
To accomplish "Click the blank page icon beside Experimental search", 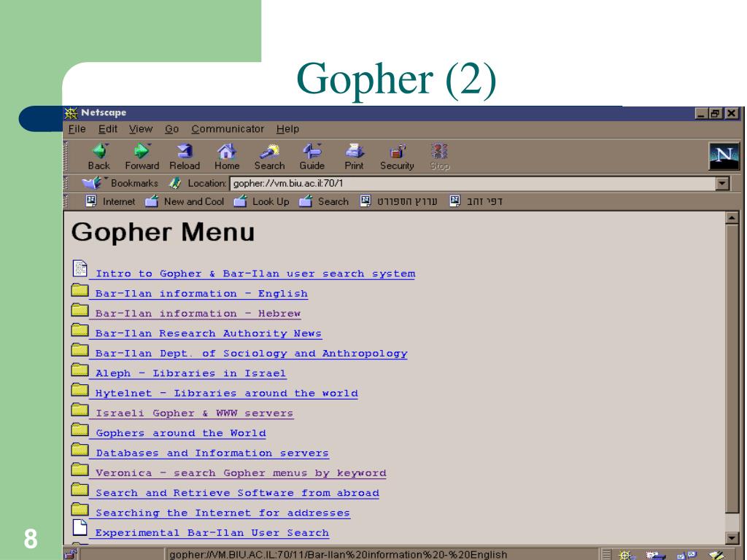I will click(80, 527).
